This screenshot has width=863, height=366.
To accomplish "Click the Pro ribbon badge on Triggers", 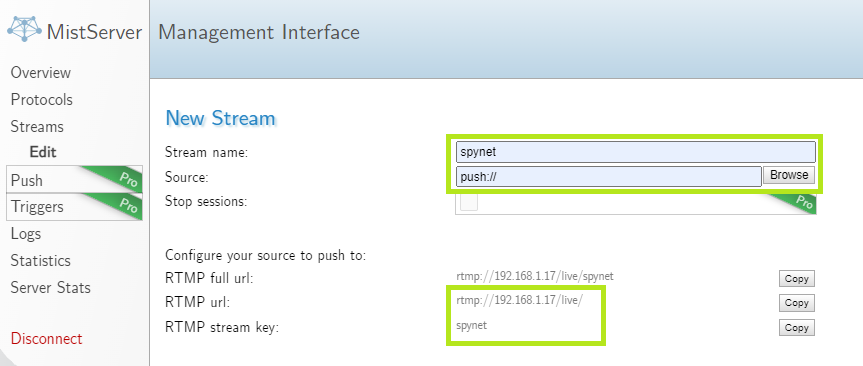I will coord(124,204).
